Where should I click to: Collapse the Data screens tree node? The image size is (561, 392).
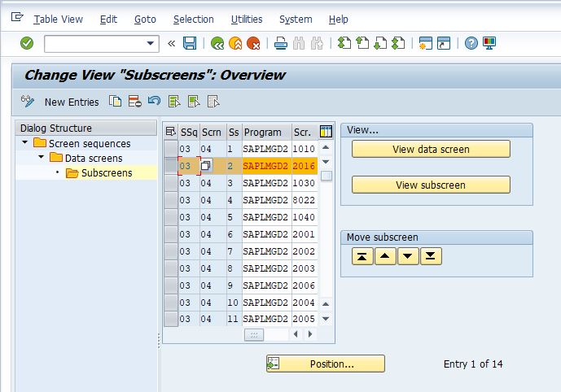tap(42, 157)
